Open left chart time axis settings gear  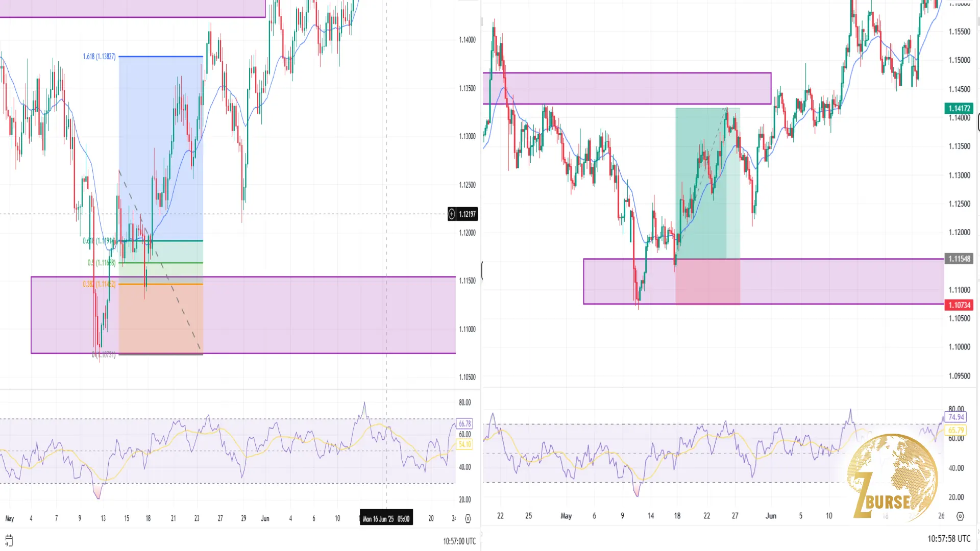click(x=468, y=519)
